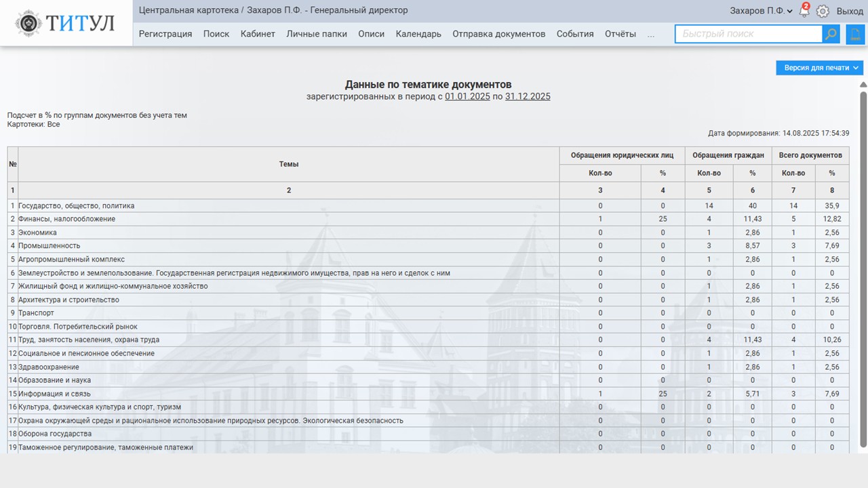Go to the Отчёты menu item
The image size is (868, 488).
coord(620,34)
